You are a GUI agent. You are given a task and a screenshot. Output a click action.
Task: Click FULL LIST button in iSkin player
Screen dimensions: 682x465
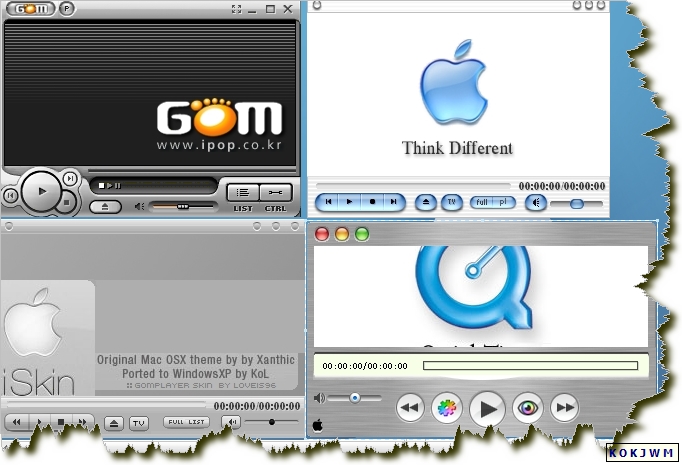(x=187, y=422)
